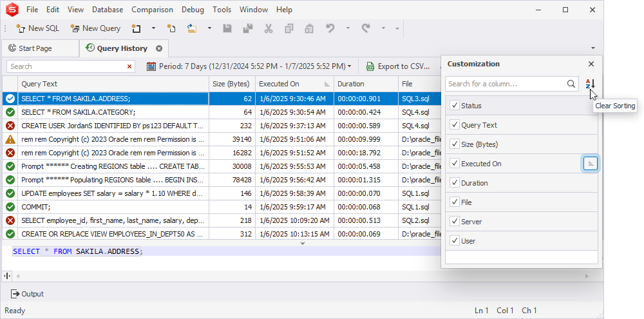
Task: Open dropdown arrow next to Open folder icon
Action: 209,28
